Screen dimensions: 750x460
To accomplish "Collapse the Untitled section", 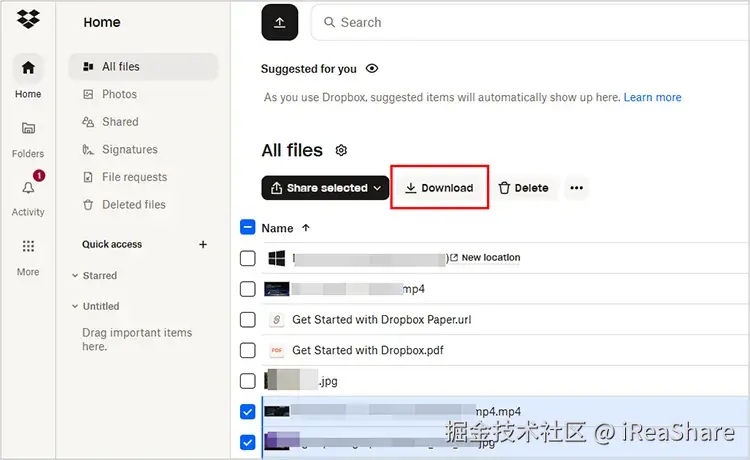I will [75, 306].
